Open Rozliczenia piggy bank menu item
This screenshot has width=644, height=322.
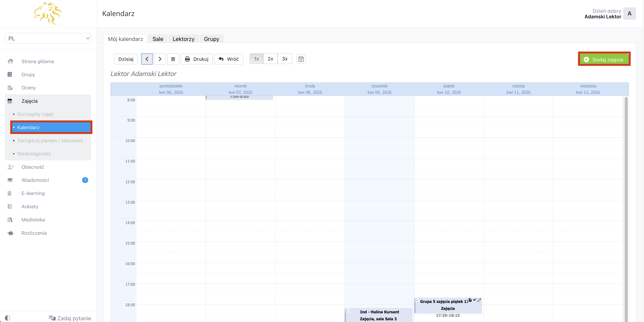34,233
